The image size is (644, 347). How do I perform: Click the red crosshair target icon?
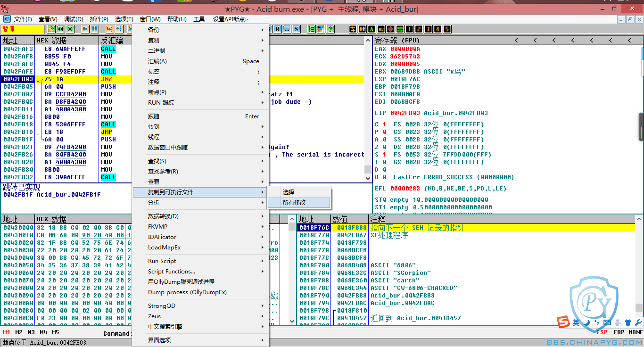[x=390, y=29]
